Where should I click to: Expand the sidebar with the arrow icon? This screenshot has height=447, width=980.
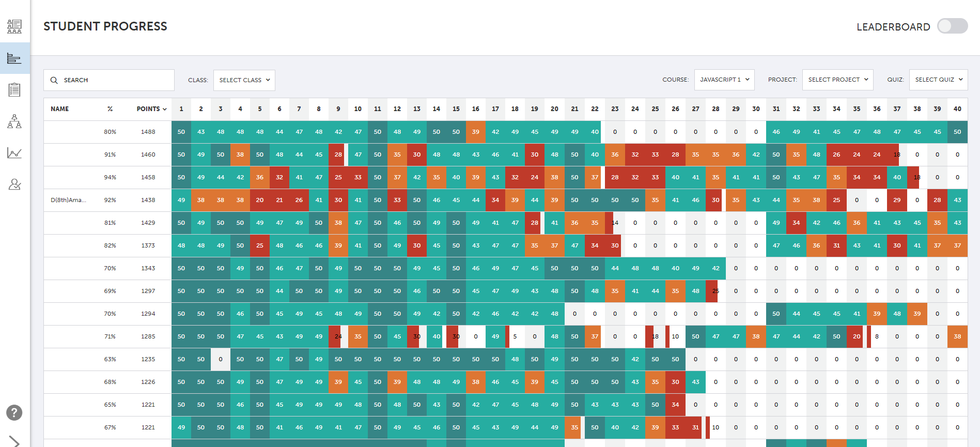tap(14, 442)
